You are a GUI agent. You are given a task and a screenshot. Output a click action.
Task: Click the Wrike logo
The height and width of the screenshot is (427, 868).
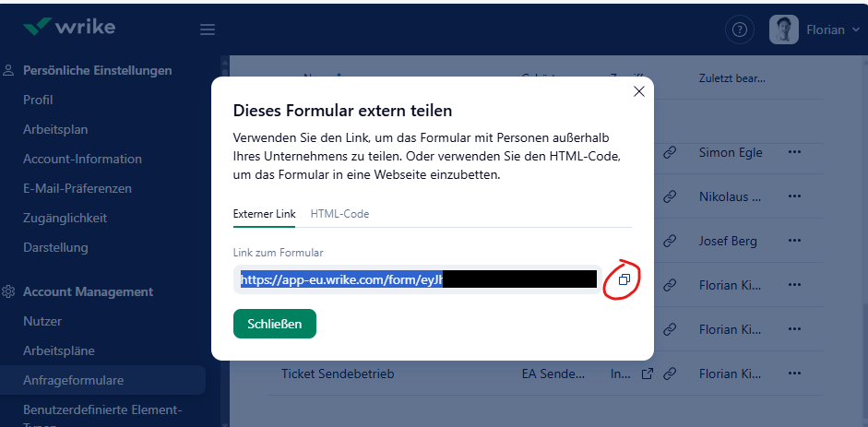tap(69, 27)
